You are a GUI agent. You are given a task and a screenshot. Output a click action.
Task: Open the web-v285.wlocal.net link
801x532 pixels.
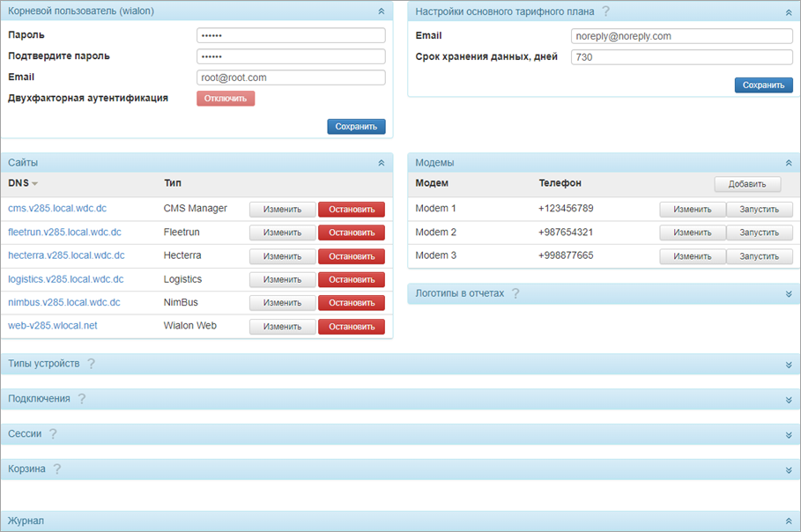[x=53, y=326]
